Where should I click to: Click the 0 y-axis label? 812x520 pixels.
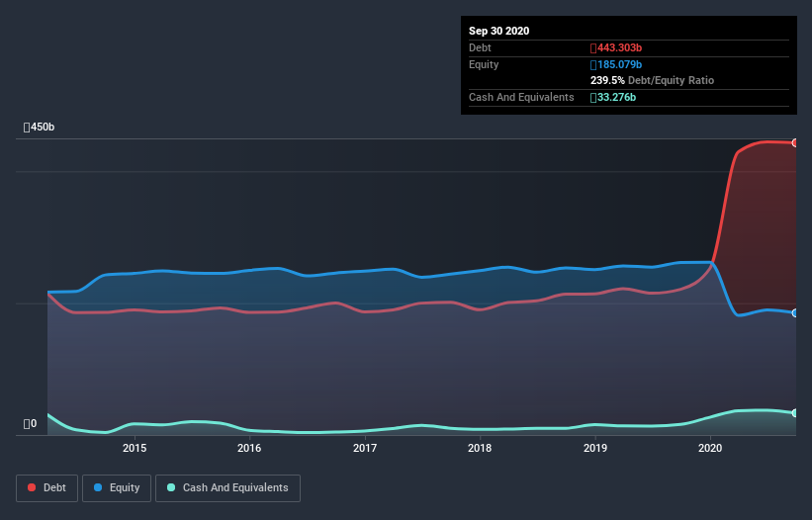pos(30,424)
